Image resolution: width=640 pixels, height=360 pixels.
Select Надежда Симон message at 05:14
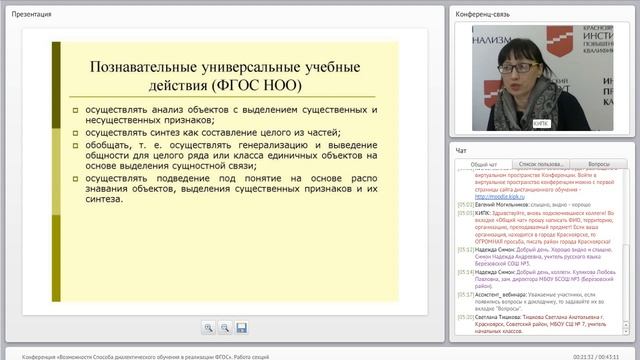[x=537, y=279]
